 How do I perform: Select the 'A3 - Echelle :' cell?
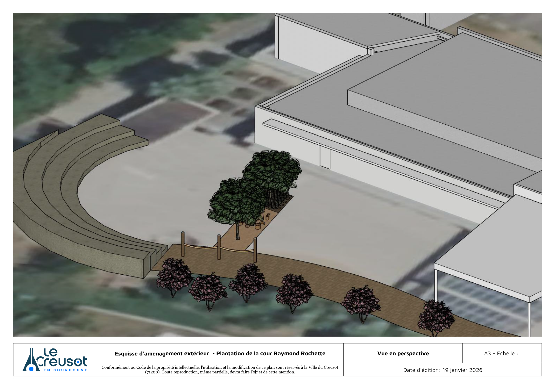point(501,353)
